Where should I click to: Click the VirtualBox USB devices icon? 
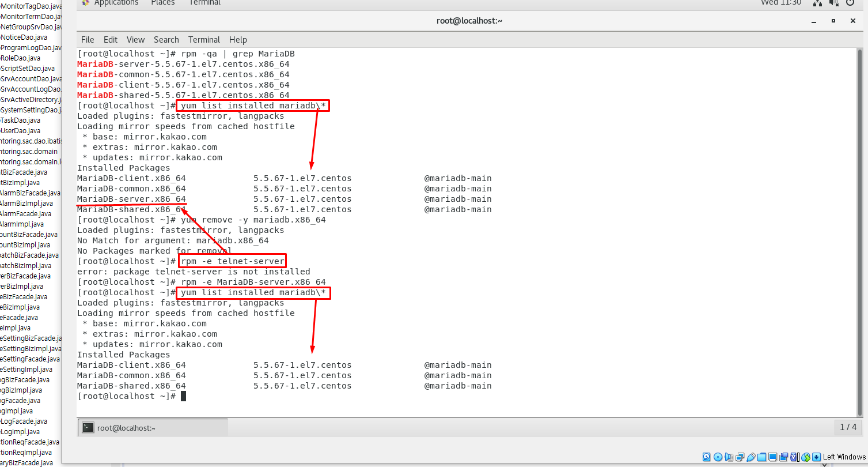pos(751,457)
